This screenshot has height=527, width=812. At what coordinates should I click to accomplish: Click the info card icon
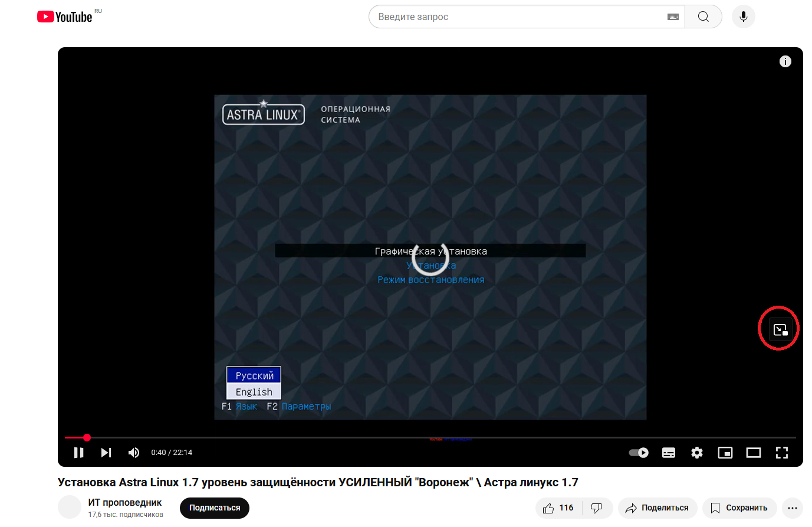tap(785, 61)
